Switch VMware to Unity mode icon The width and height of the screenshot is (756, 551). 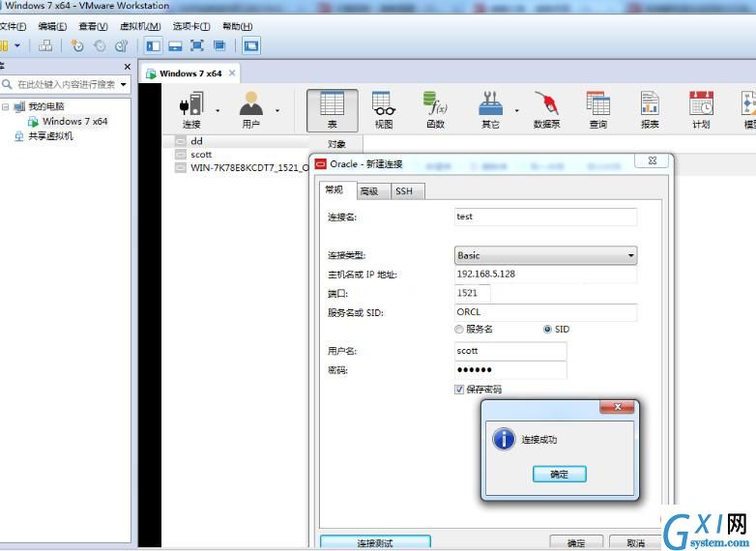point(219,45)
